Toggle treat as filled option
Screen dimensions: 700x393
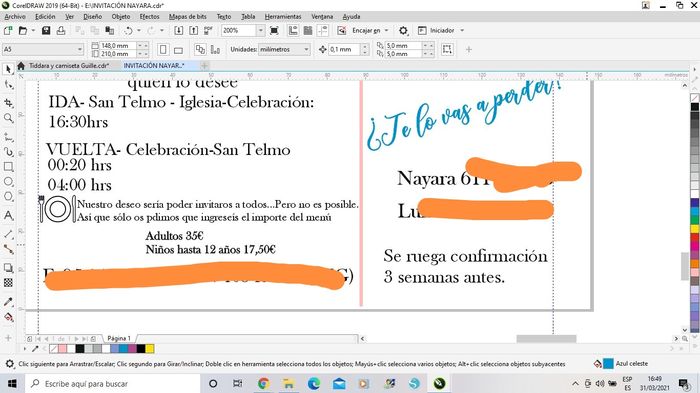click(x=447, y=49)
